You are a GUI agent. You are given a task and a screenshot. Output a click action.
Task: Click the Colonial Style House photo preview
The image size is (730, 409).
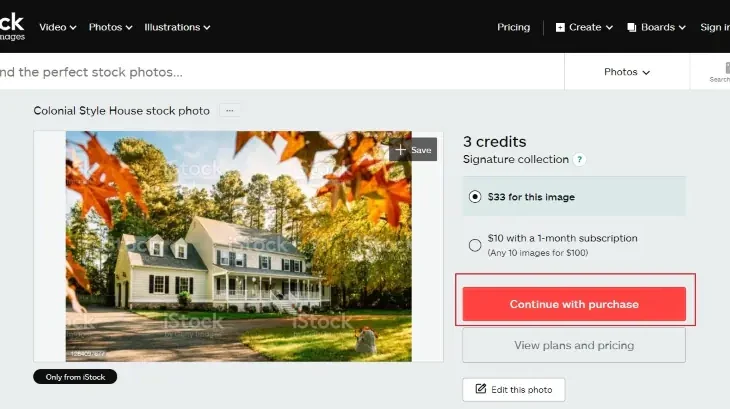tap(238, 246)
